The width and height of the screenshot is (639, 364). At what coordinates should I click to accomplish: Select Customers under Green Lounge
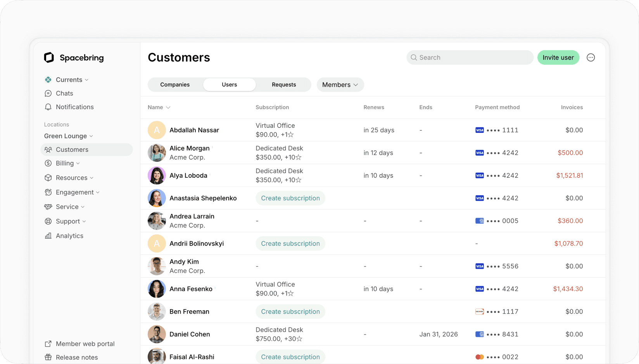pos(73,149)
